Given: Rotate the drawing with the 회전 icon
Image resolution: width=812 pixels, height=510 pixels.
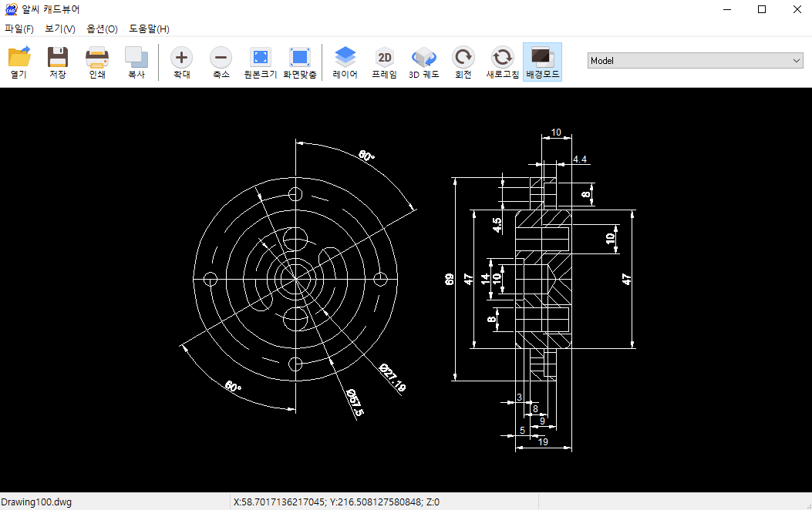Looking at the screenshot, I should [463, 62].
